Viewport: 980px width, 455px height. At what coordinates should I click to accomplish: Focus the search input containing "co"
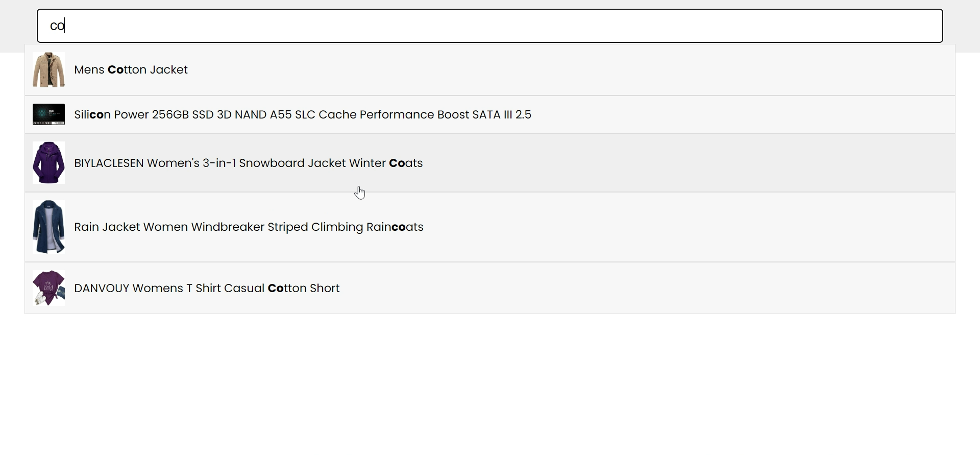pos(490,26)
